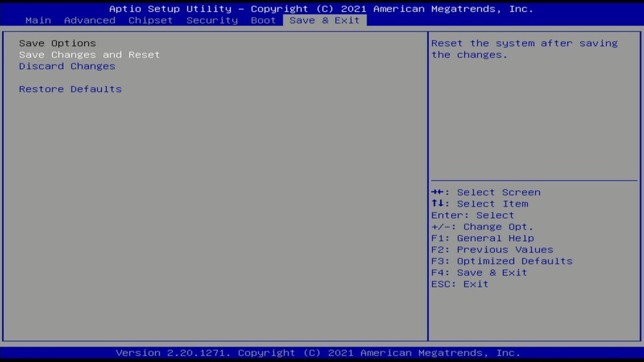Select the Security tab

point(212,20)
